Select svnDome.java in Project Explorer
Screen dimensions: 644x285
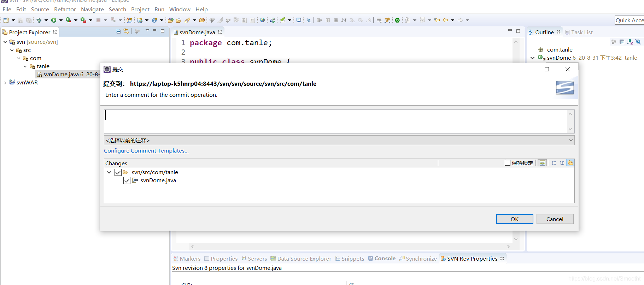pyautogui.click(x=67, y=75)
